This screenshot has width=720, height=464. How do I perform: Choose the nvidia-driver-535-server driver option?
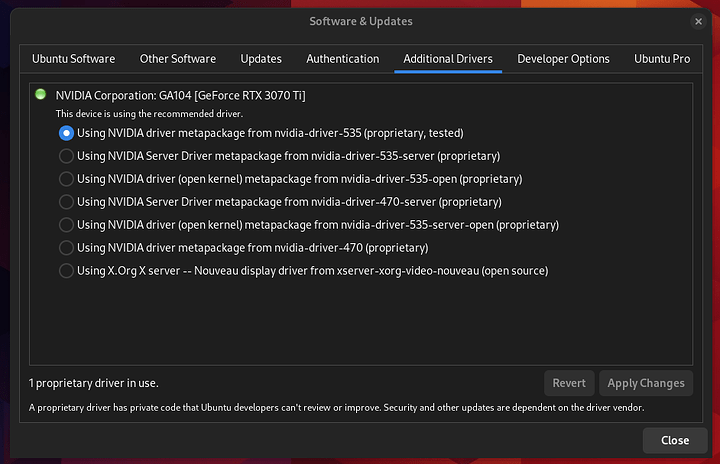pyautogui.click(x=67, y=155)
